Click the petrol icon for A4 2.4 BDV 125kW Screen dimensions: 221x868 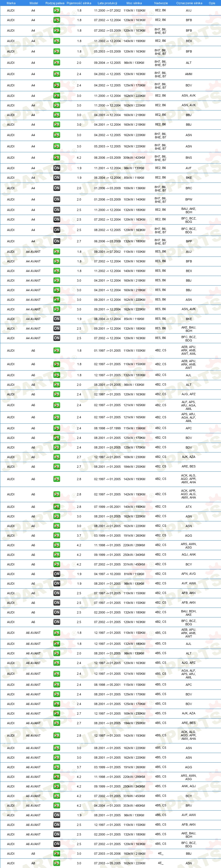pos(57,85)
